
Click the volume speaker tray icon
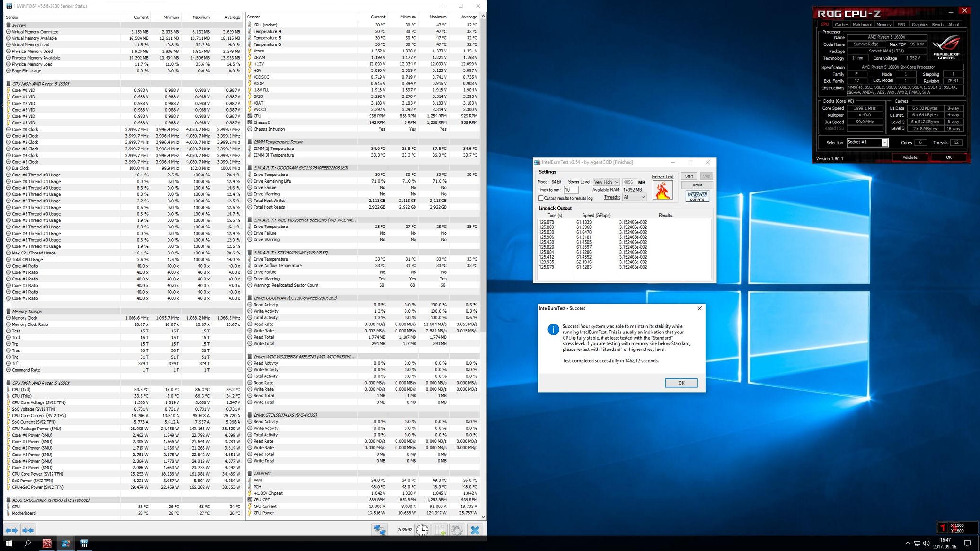[x=927, y=543]
